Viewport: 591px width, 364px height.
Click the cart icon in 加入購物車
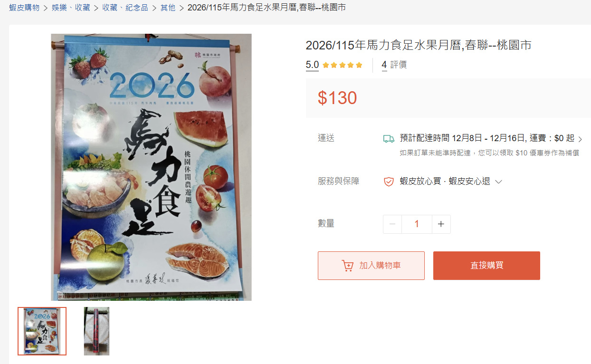tap(347, 266)
